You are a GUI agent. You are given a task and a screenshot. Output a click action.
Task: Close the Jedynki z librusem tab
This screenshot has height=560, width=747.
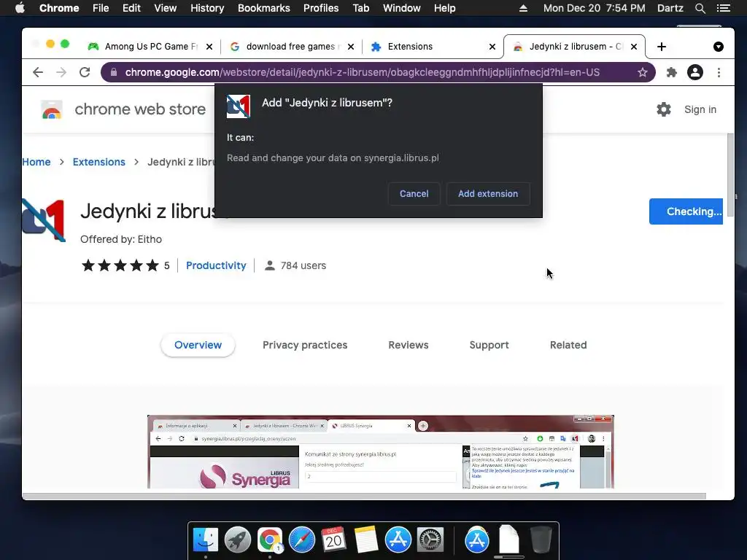click(x=634, y=47)
